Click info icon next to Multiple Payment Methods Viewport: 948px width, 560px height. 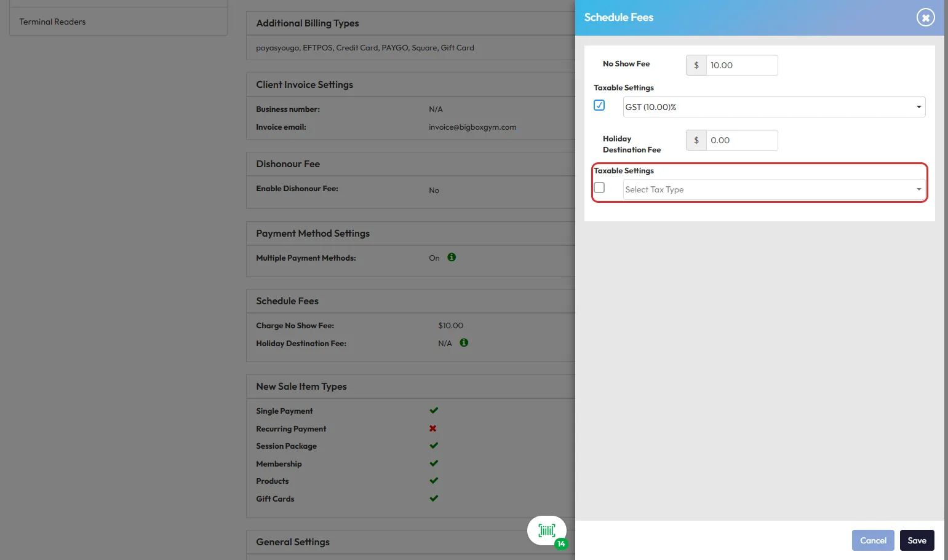point(452,258)
